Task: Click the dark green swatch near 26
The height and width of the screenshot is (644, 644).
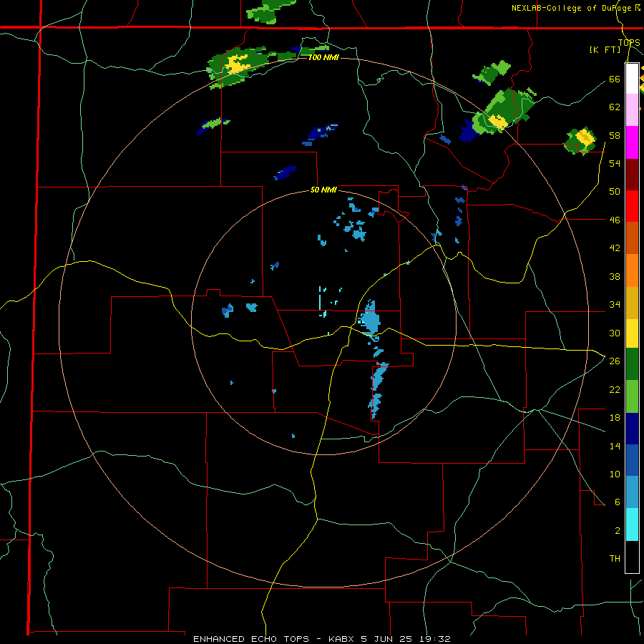Action: pyautogui.click(x=632, y=364)
